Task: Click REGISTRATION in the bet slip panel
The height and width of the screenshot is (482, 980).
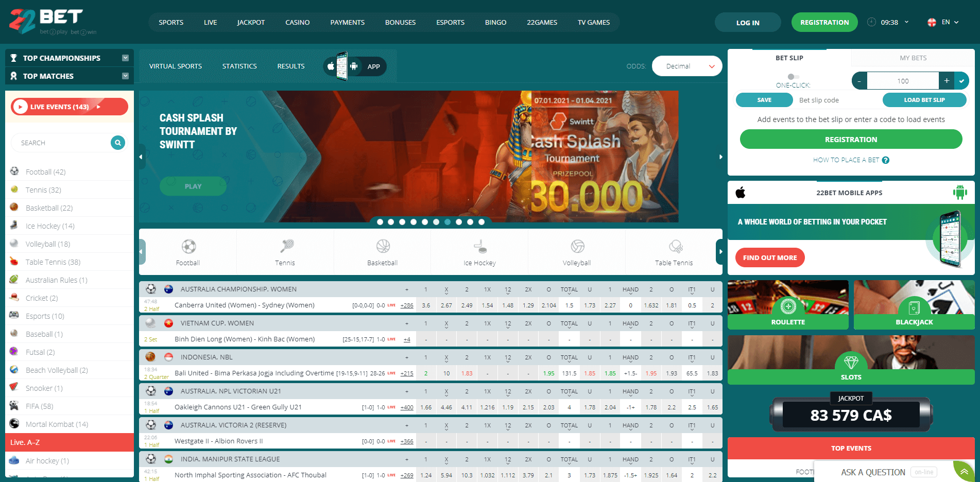Action: click(851, 139)
